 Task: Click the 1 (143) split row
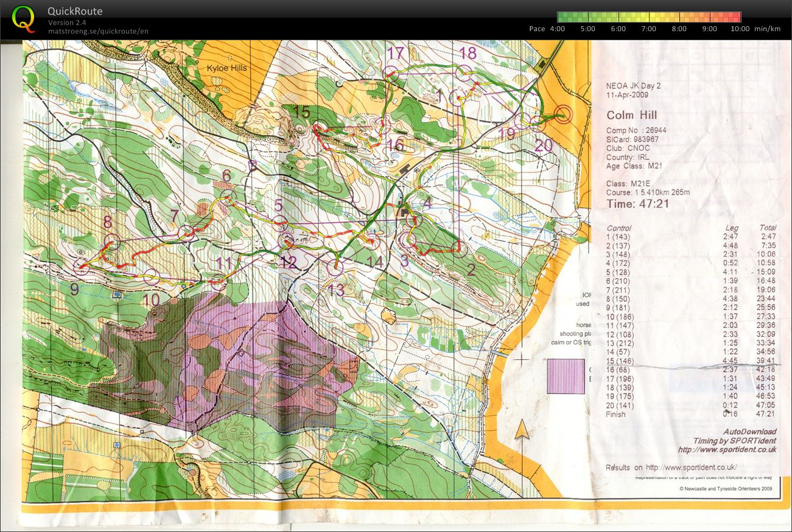[x=691, y=237]
